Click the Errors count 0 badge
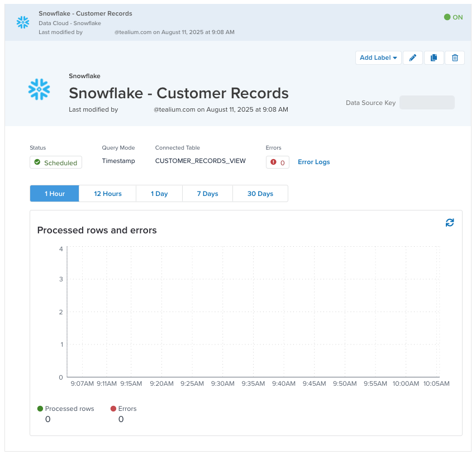The height and width of the screenshot is (455, 476). click(x=278, y=162)
